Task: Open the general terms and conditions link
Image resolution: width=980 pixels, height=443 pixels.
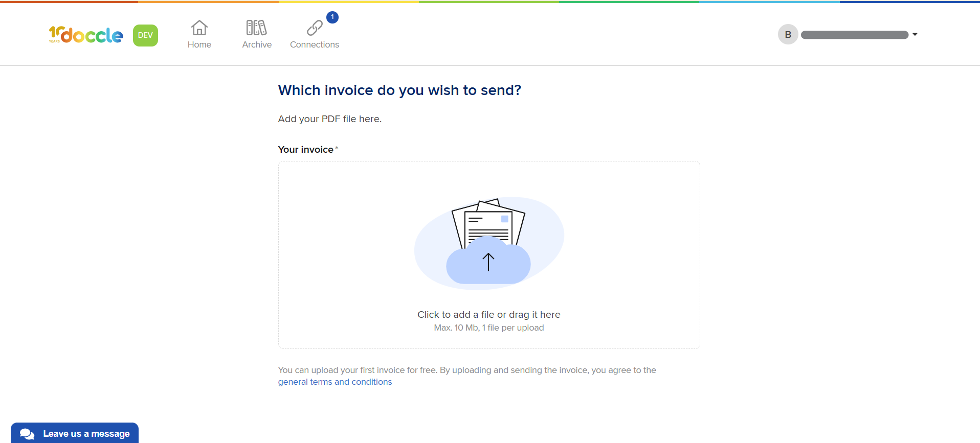Action: 335,382
